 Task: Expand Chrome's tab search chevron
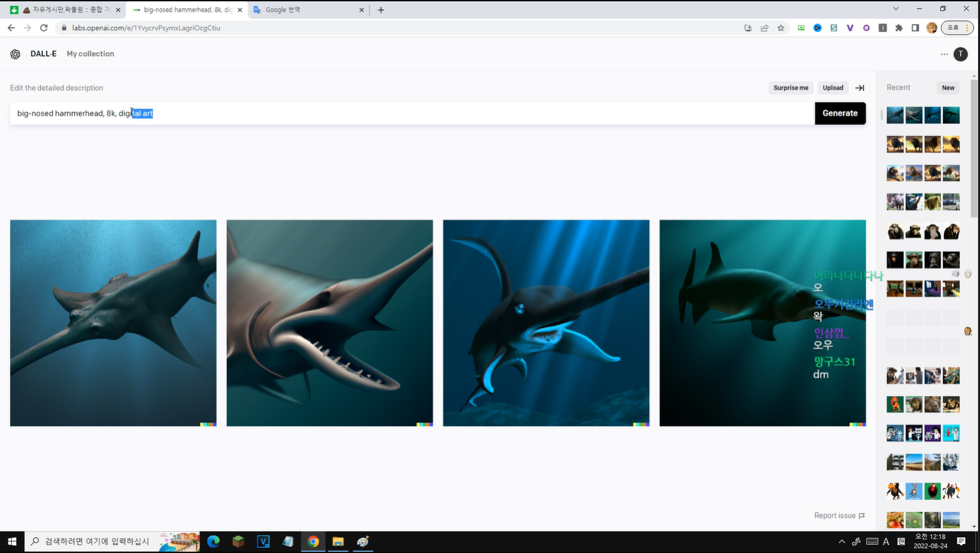pyautogui.click(x=896, y=9)
